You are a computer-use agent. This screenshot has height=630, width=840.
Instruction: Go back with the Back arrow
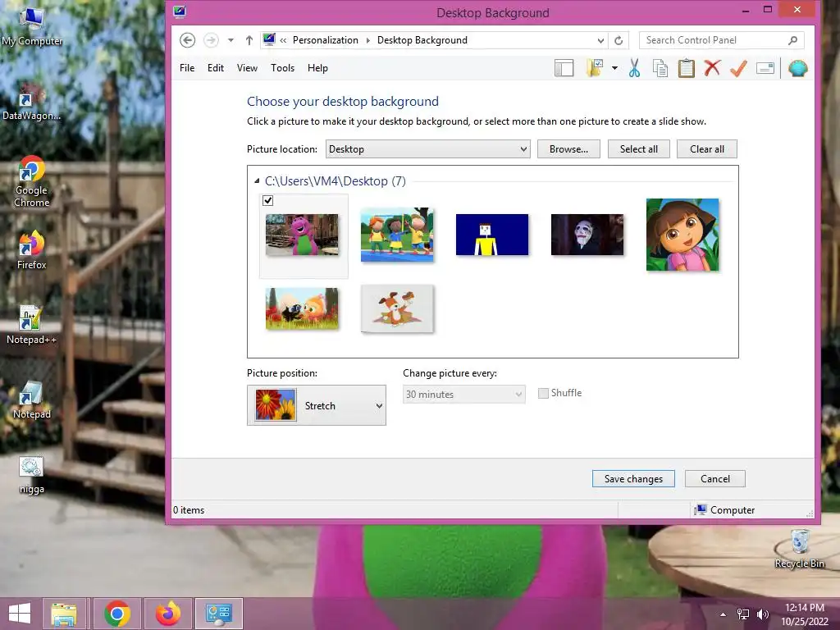click(x=188, y=40)
